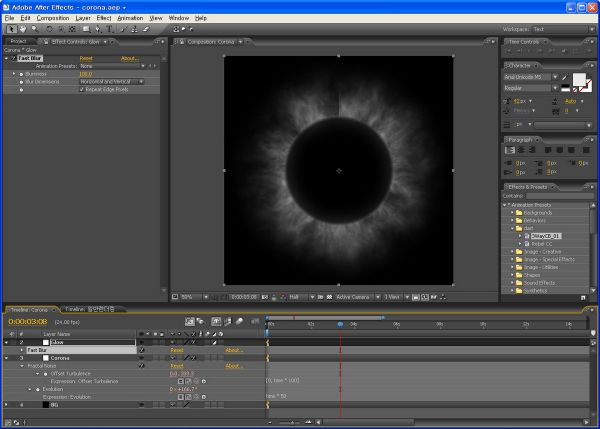Click Reset for Fractal Noise in timeline
The image size is (600, 429).
176,365
